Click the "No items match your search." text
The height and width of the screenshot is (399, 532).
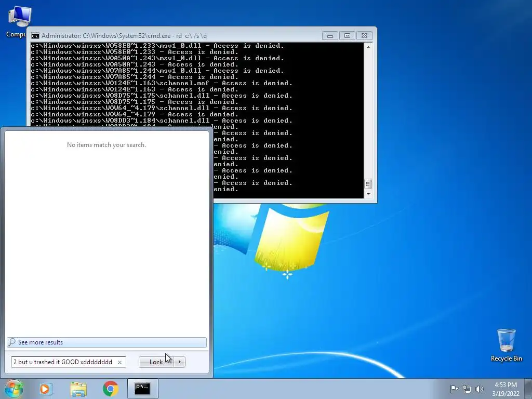(107, 145)
